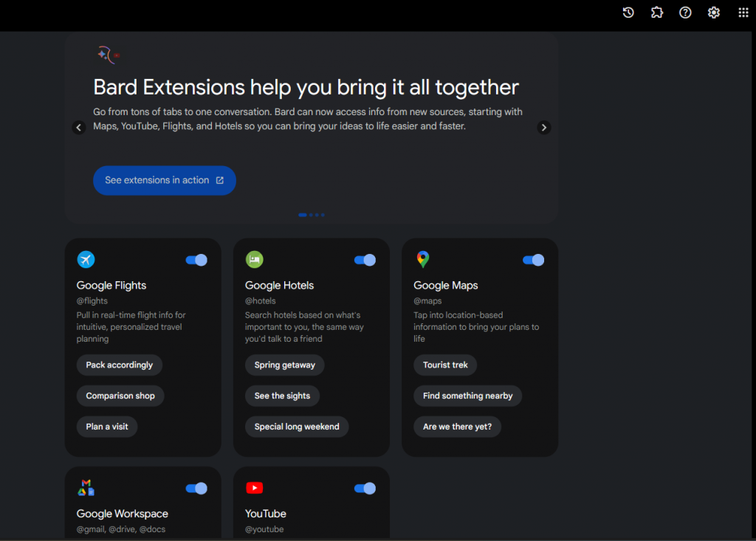
Task: Switch off the Google Workspace toggle
Action: point(196,488)
